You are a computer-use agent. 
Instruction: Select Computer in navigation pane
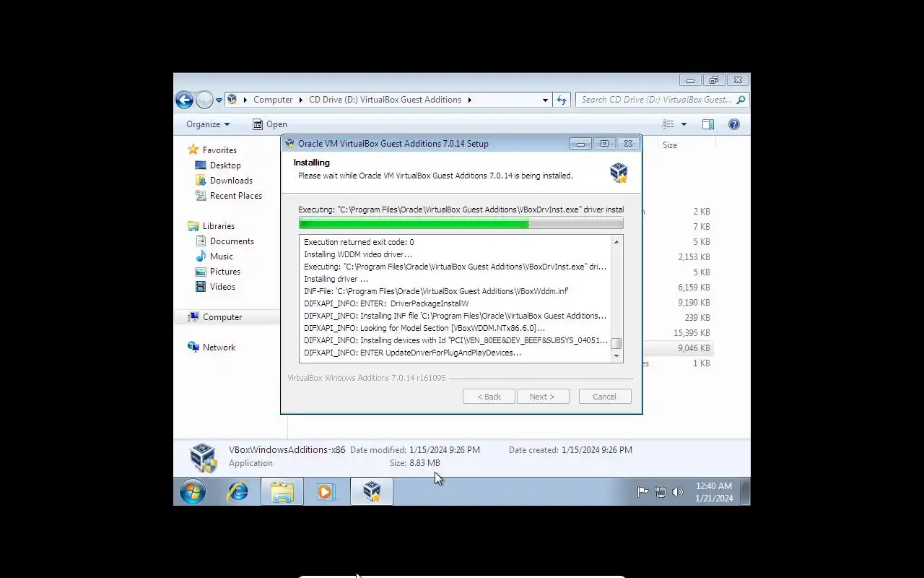pyautogui.click(x=222, y=317)
